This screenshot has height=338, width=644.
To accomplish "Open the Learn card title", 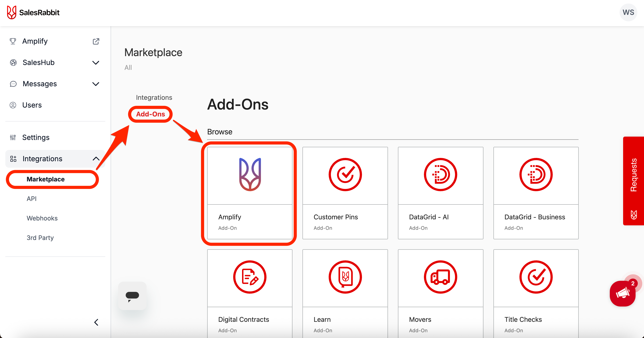I will [x=322, y=320].
